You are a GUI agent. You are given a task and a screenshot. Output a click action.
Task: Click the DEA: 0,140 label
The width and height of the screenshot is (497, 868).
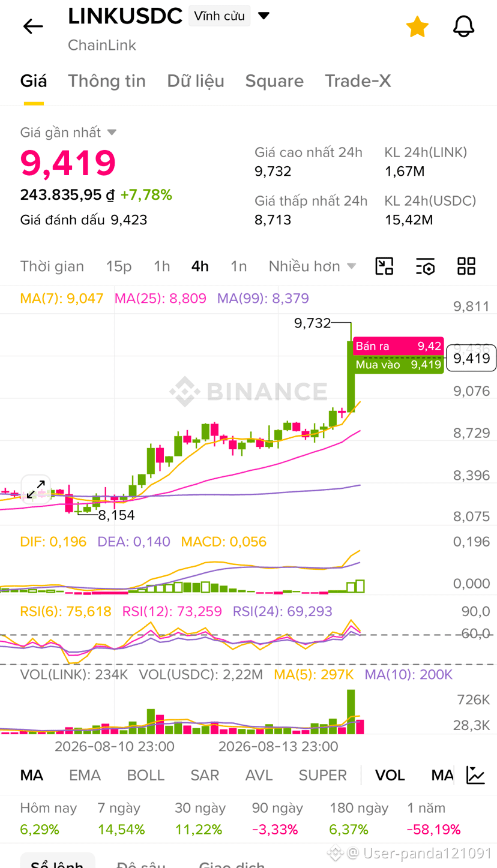point(134,542)
